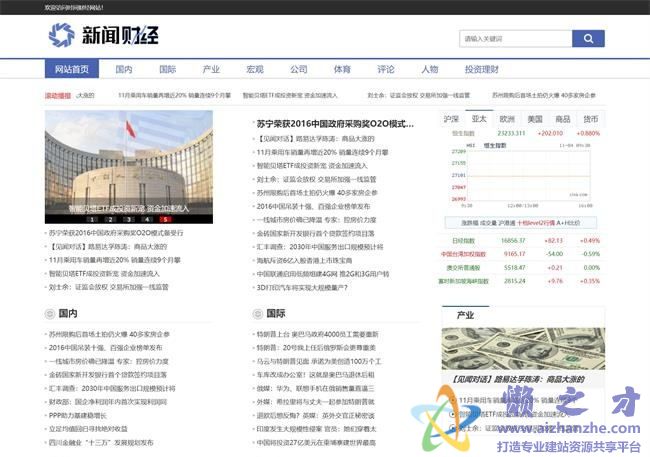Click the round icon beside 国内 heading
650x457 pixels.
tap(50, 314)
